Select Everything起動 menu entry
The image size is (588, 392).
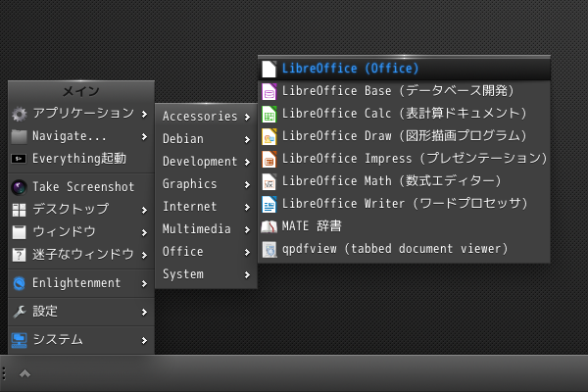(81, 159)
